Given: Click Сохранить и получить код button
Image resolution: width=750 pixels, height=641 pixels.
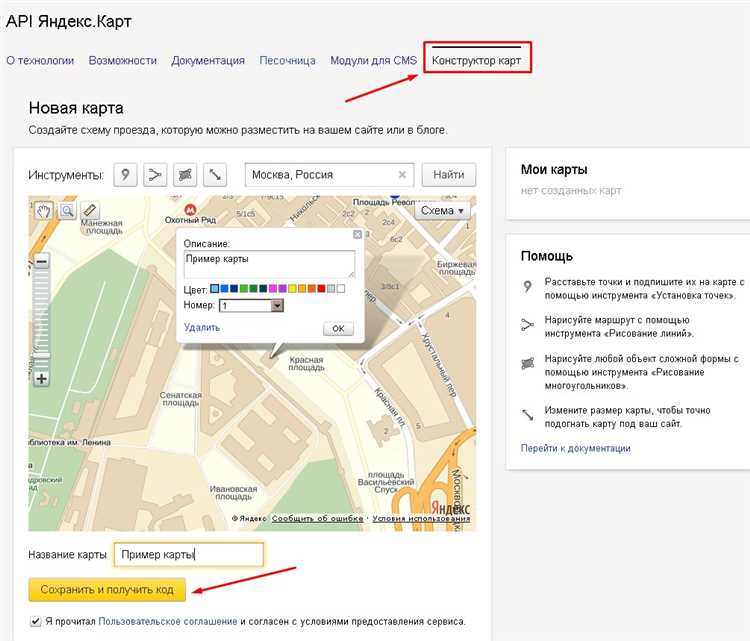Looking at the screenshot, I should pos(107,590).
